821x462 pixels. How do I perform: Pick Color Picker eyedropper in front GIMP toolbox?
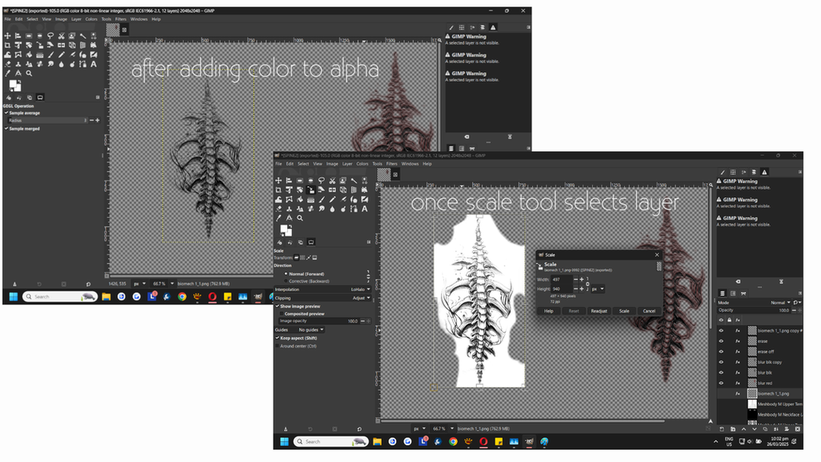(278, 218)
